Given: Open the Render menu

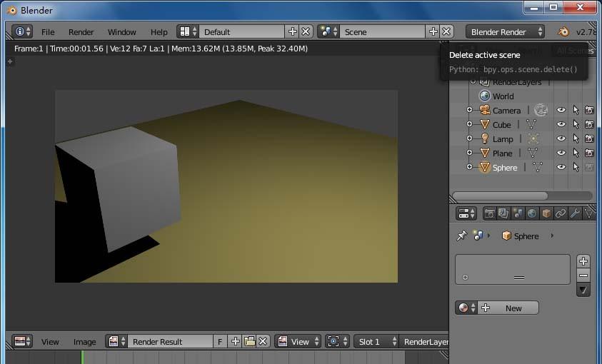Looking at the screenshot, I should click(81, 32).
